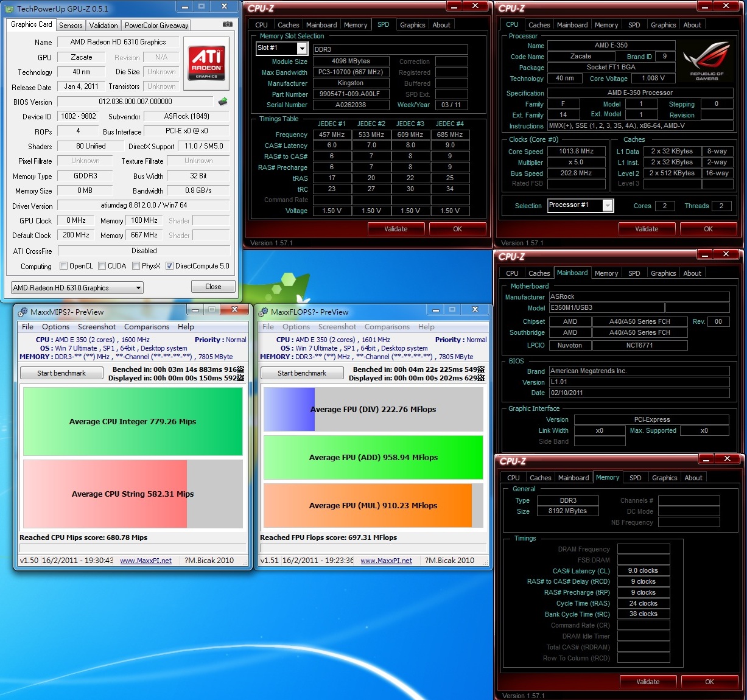This screenshot has height=700, width=747.
Task: Toggle the OpenCL checkbox
Action: pos(63,266)
